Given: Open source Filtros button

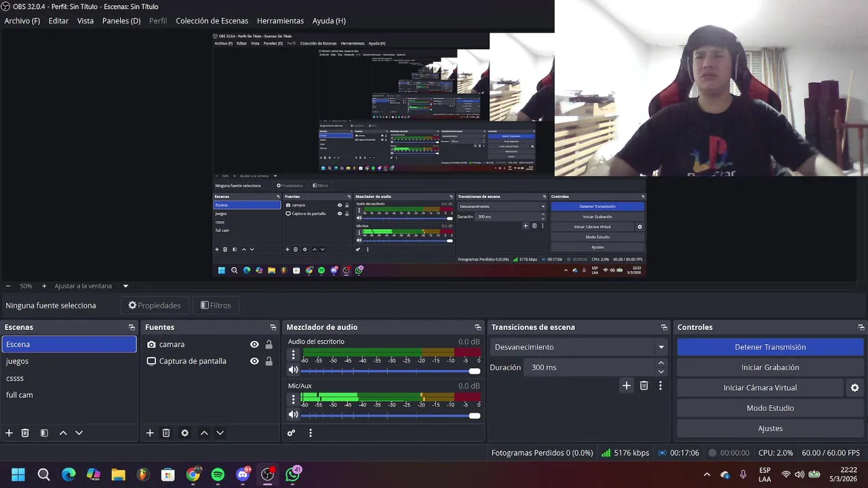Looking at the screenshot, I should tap(216, 306).
